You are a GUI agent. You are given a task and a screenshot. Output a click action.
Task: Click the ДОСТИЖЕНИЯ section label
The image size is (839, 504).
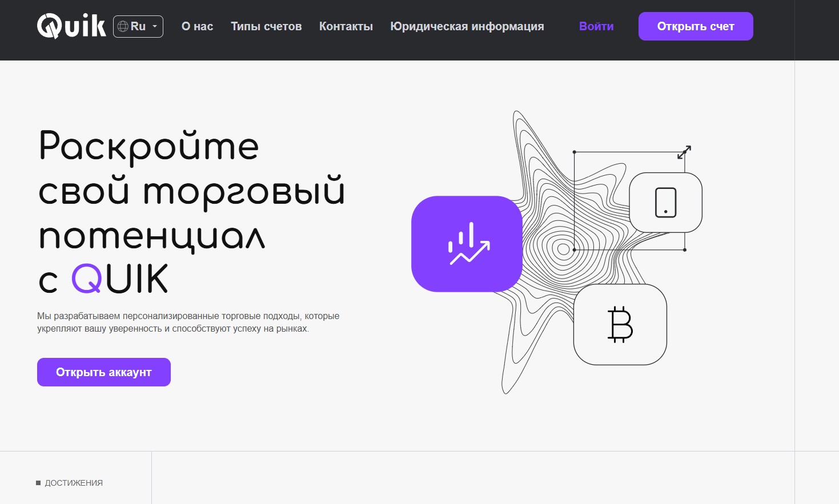click(73, 483)
